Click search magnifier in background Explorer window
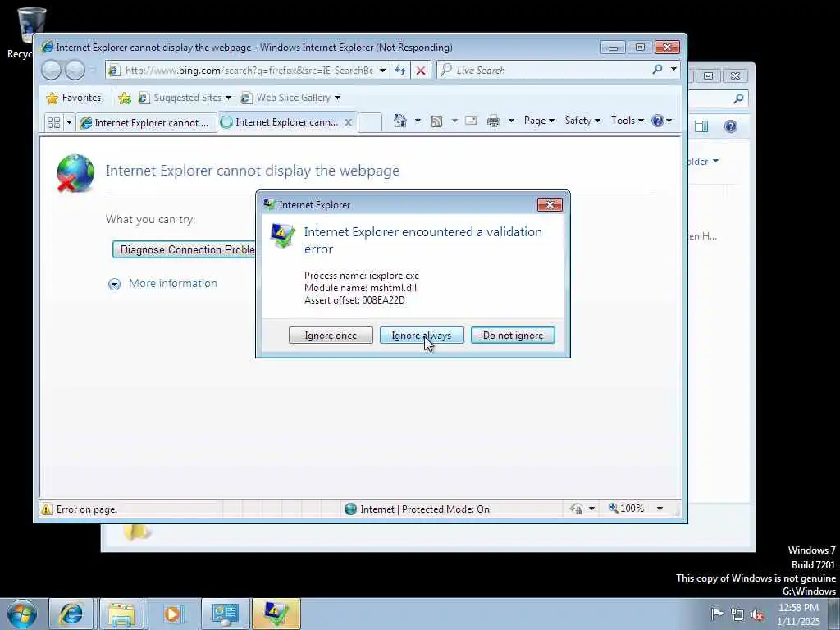 coord(738,98)
